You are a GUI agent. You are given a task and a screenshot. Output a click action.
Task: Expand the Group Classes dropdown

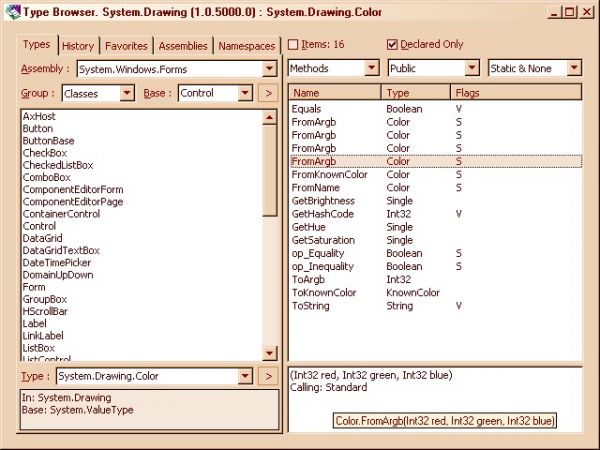127,93
